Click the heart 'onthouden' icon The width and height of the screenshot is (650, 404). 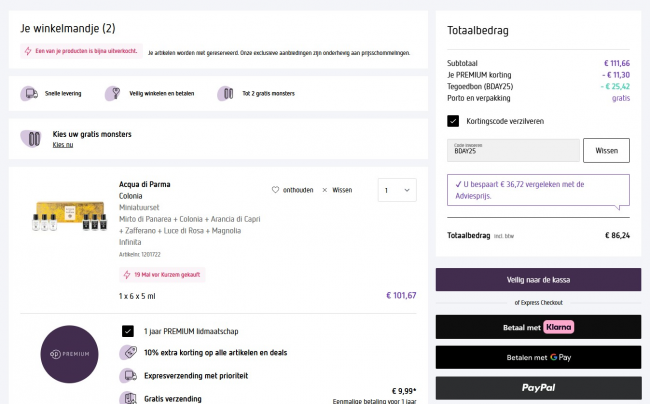click(277, 189)
